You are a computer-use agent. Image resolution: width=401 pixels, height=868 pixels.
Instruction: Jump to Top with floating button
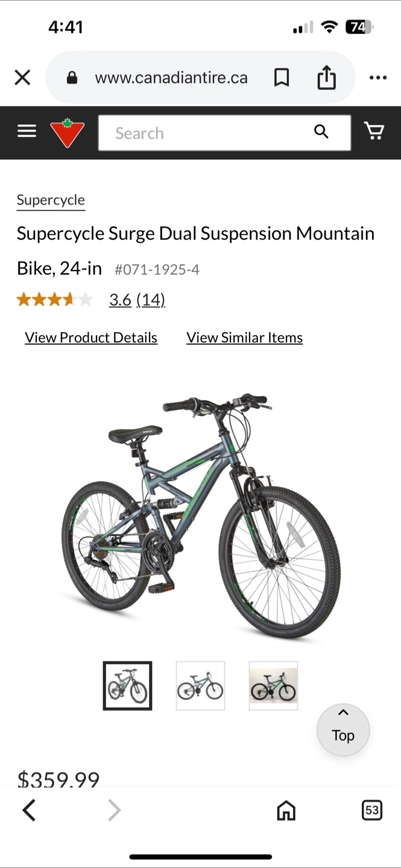point(343,729)
